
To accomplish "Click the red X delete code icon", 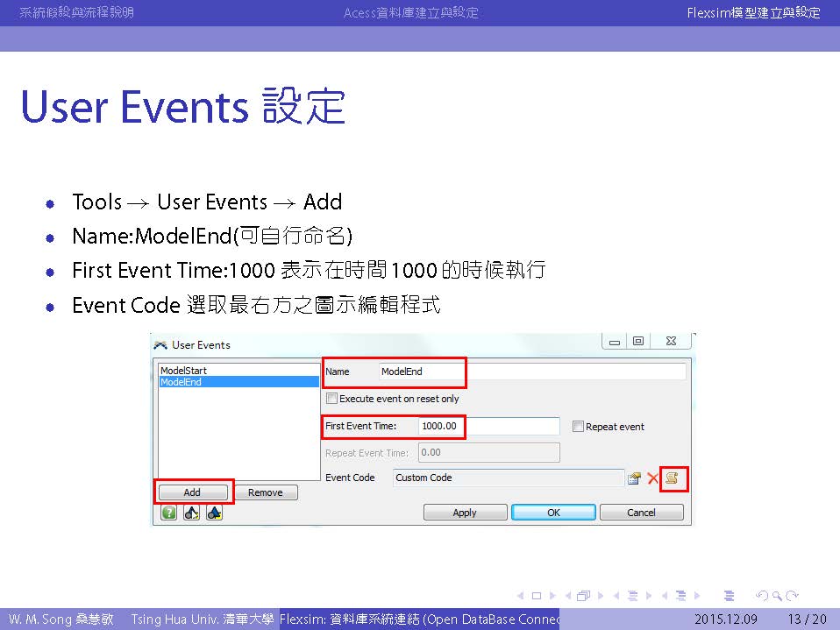I will tap(652, 478).
